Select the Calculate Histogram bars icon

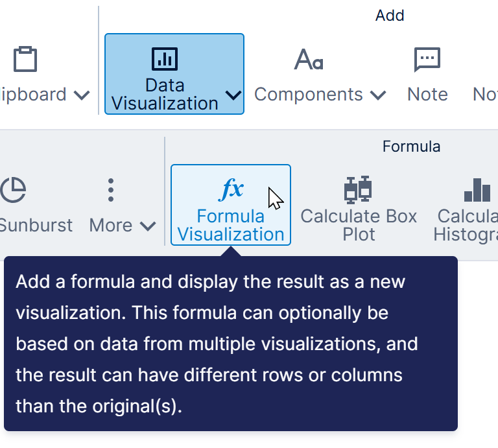click(478, 189)
